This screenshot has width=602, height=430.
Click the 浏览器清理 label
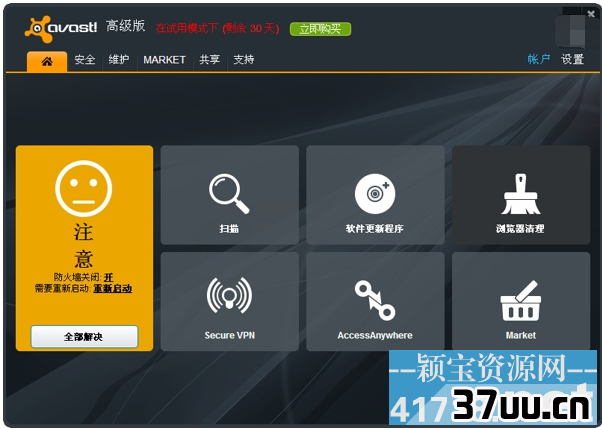520,229
